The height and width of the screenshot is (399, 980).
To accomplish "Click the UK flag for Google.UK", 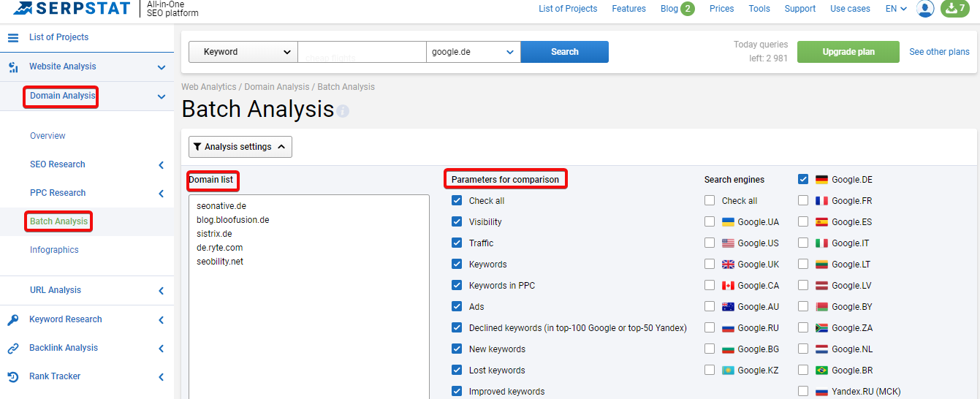I will (x=728, y=265).
